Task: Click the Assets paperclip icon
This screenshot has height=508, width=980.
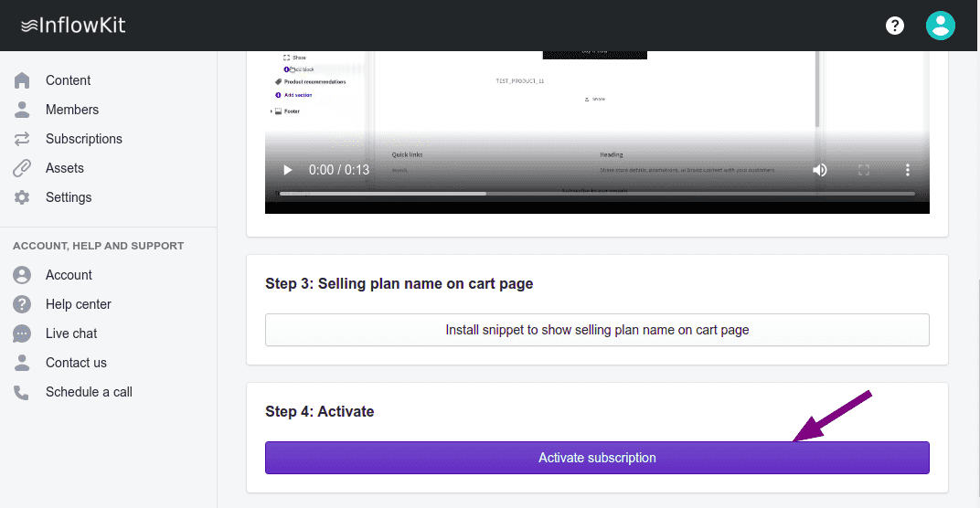Action: tap(22, 168)
